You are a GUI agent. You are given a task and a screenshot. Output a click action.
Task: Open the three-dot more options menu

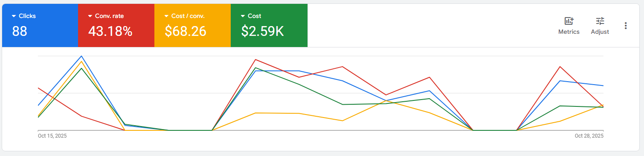pos(626,26)
